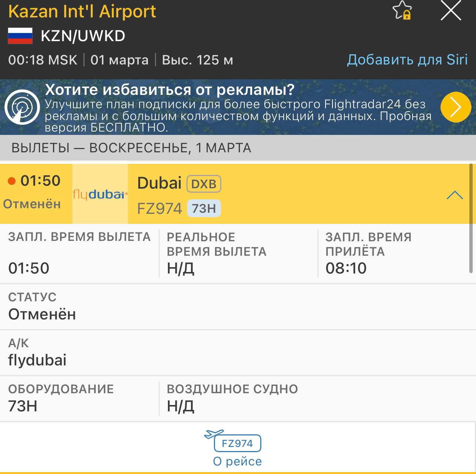Click Добавить для Siri

(x=407, y=60)
